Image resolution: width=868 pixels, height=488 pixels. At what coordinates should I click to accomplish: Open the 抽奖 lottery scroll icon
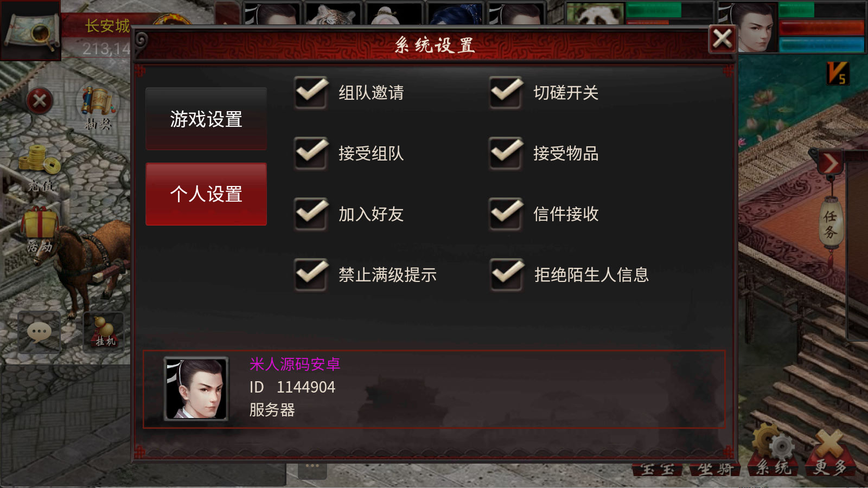(x=98, y=107)
